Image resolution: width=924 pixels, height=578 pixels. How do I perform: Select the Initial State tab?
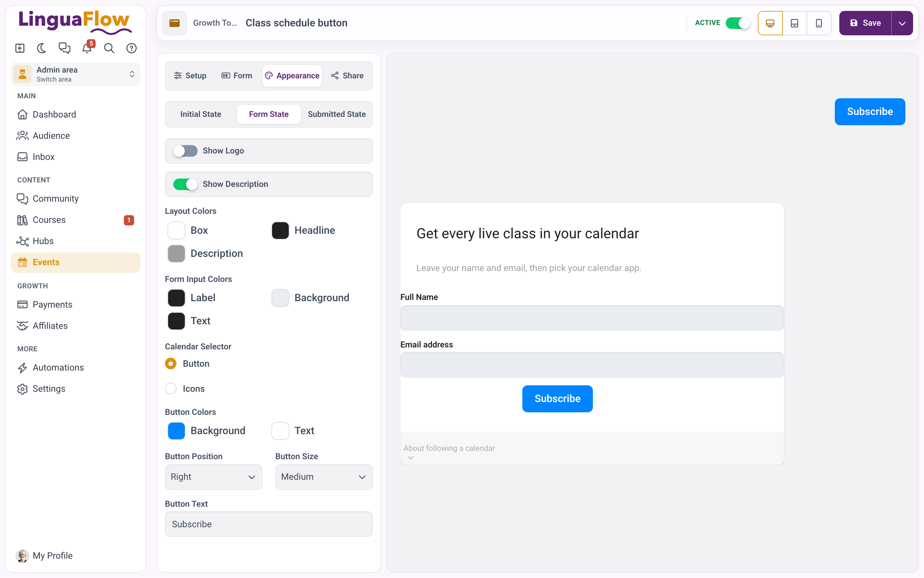click(x=201, y=114)
